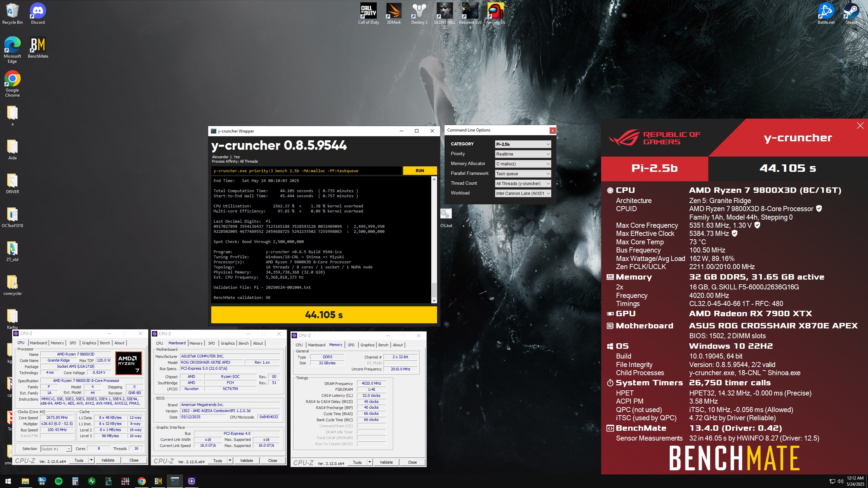Select the ZT_old desktop icon
The image size is (868, 488).
click(13, 251)
